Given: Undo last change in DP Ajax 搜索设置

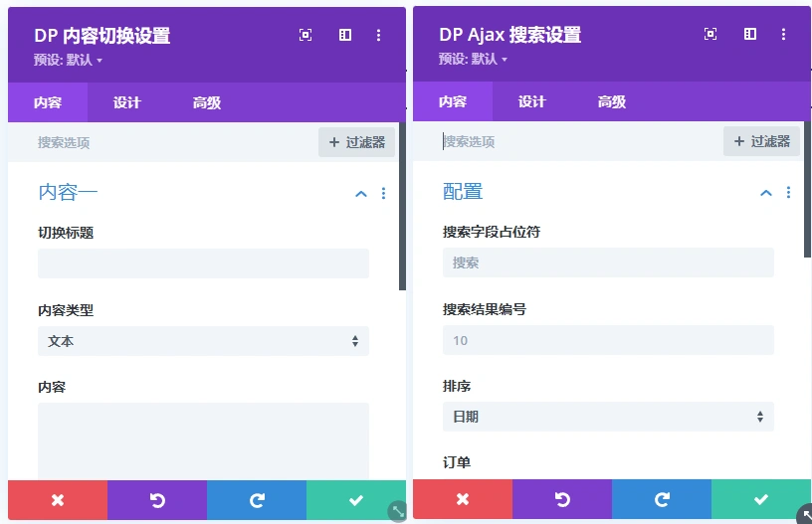Looking at the screenshot, I should pyautogui.click(x=562, y=499).
